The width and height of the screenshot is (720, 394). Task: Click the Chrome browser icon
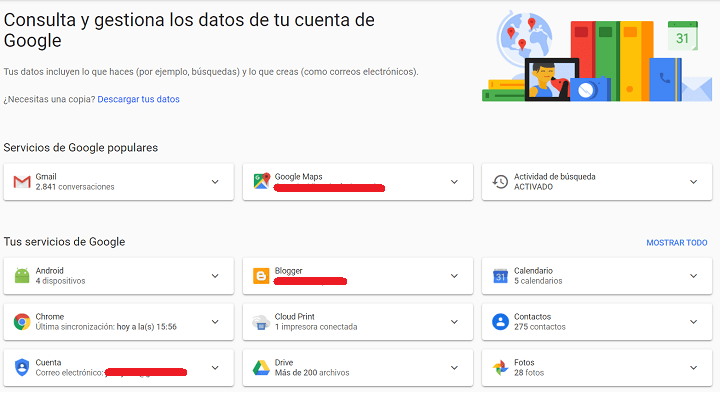coord(22,322)
